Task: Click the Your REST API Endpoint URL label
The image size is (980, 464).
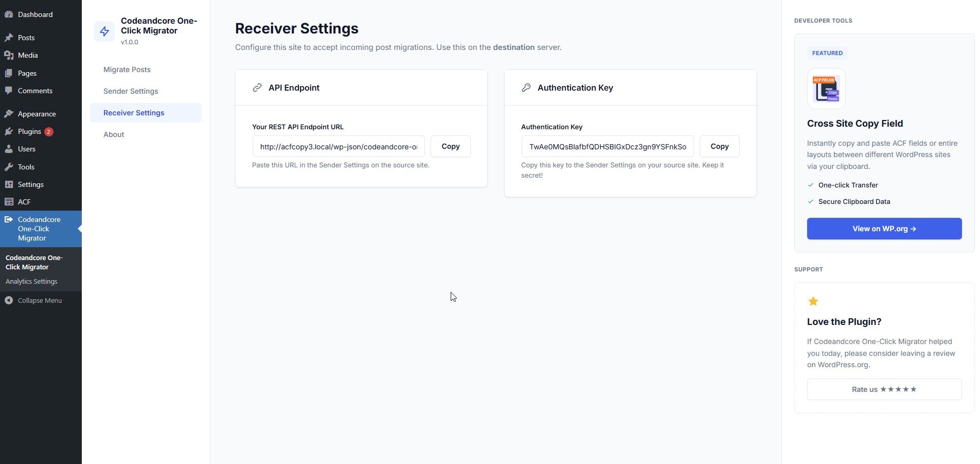Action: 298,127
